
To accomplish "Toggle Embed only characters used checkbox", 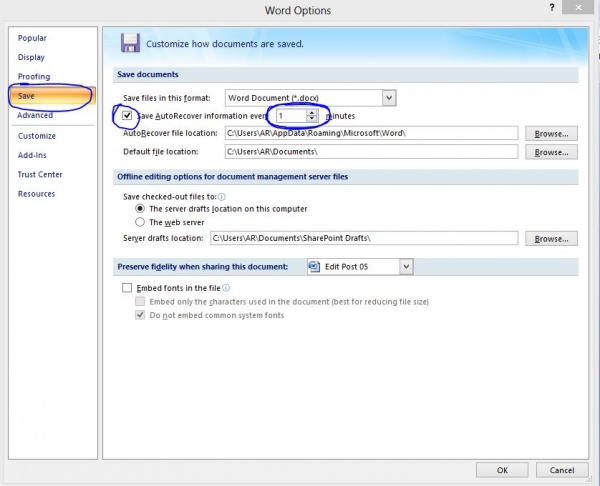I will 140,301.
